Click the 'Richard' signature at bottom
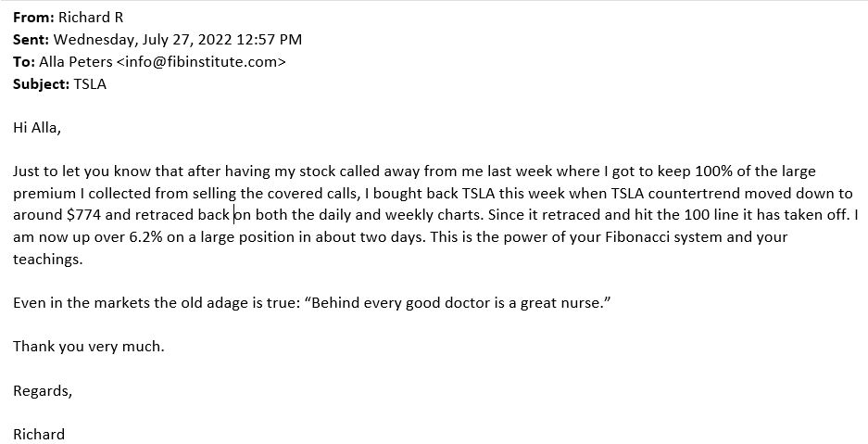The height and width of the screenshot is (444, 868). click(x=39, y=434)
